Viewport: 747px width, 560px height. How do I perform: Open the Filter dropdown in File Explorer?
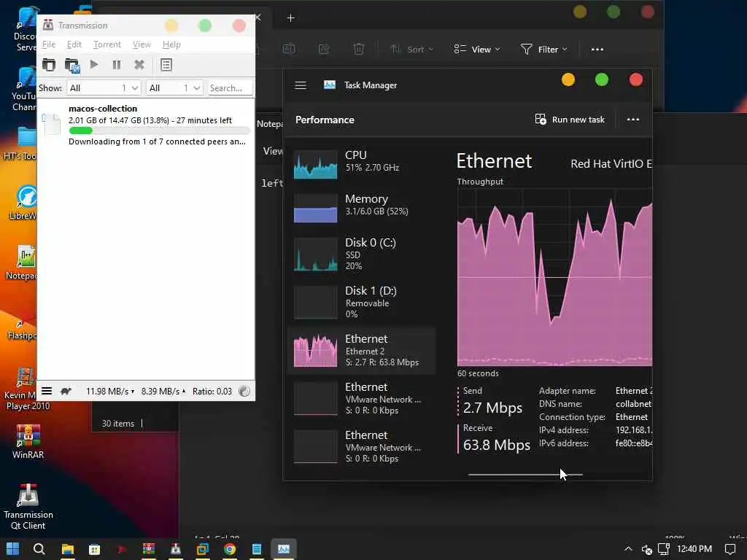tap(544, 49)
